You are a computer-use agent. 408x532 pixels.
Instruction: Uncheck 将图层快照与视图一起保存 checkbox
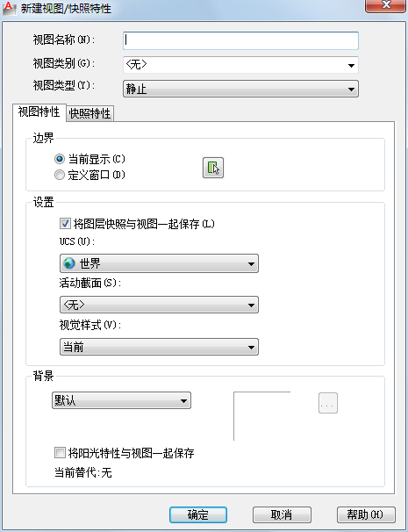65,224
